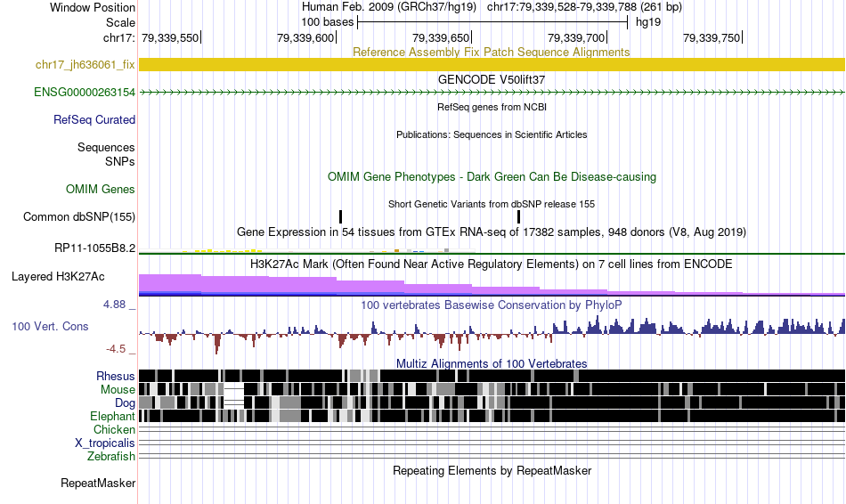Open the GENCODE V50lift37 track title

point(492,79)
